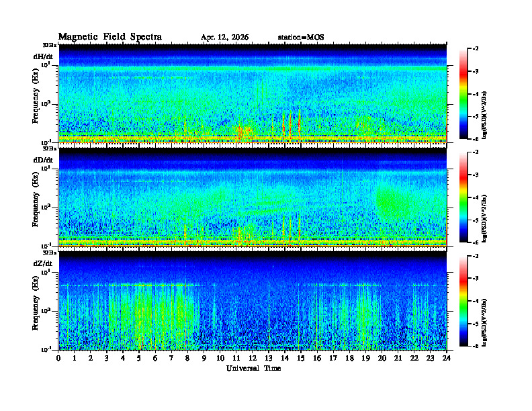Screen dimensions: 532x411
Task: Select the date text "Apr. 12, 2026"
Action: (x=224, y=38)
